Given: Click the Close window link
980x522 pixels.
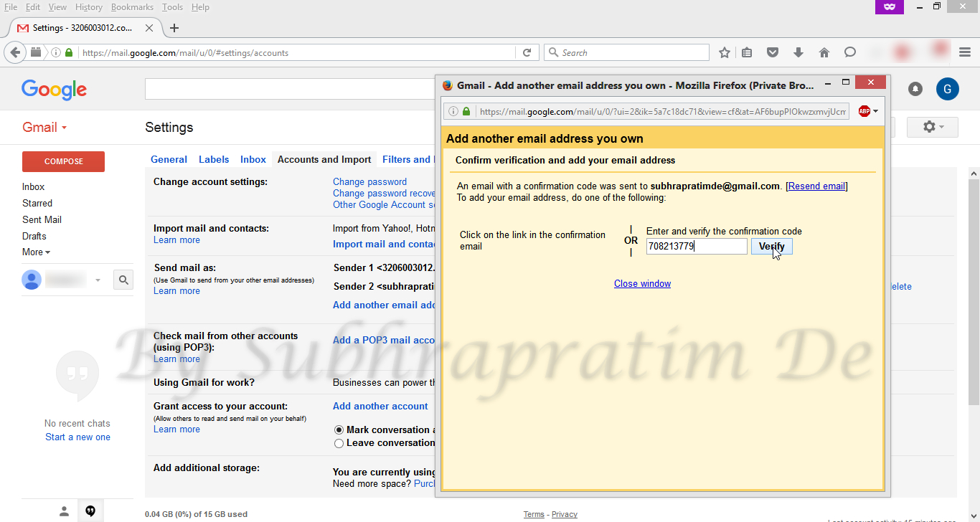Looking at the screenshot, I should [x=642, y=284].
